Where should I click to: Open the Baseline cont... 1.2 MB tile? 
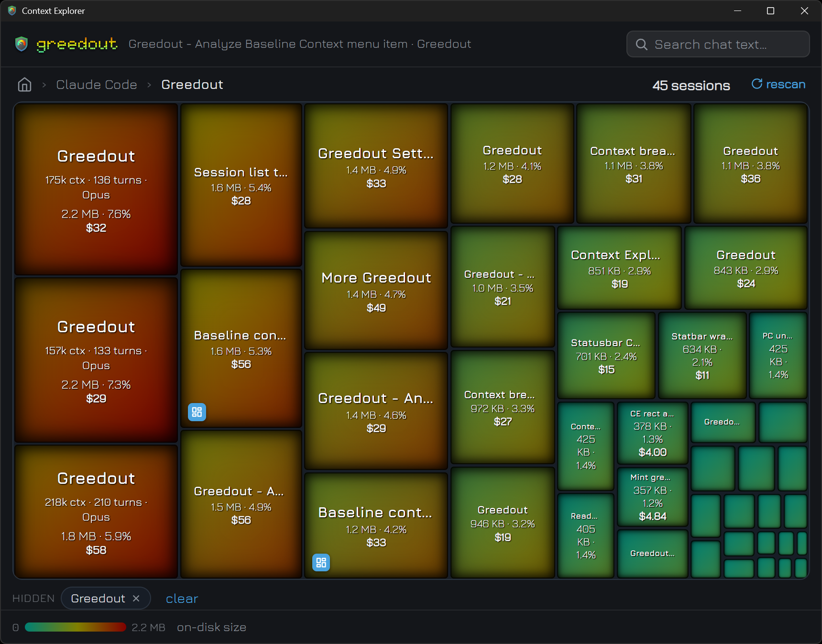(376, 525)
